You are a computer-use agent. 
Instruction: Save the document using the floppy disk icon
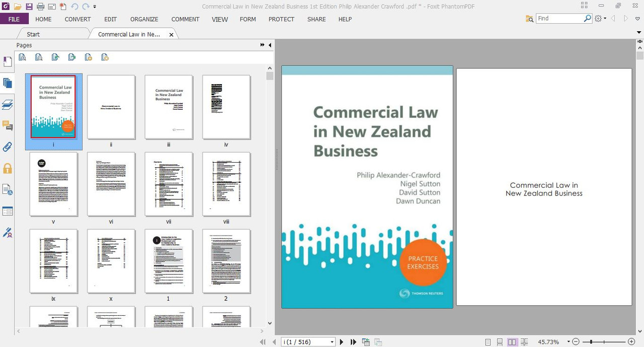(x=29, y=7)
